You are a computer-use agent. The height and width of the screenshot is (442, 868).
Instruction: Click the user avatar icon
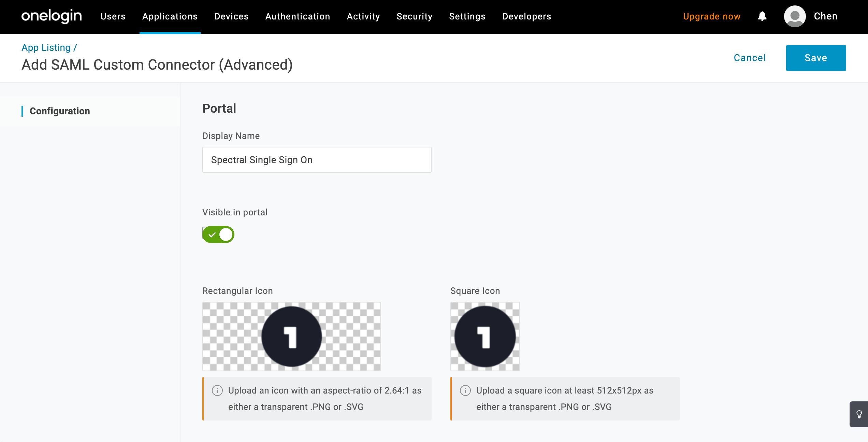pos(795,16)
